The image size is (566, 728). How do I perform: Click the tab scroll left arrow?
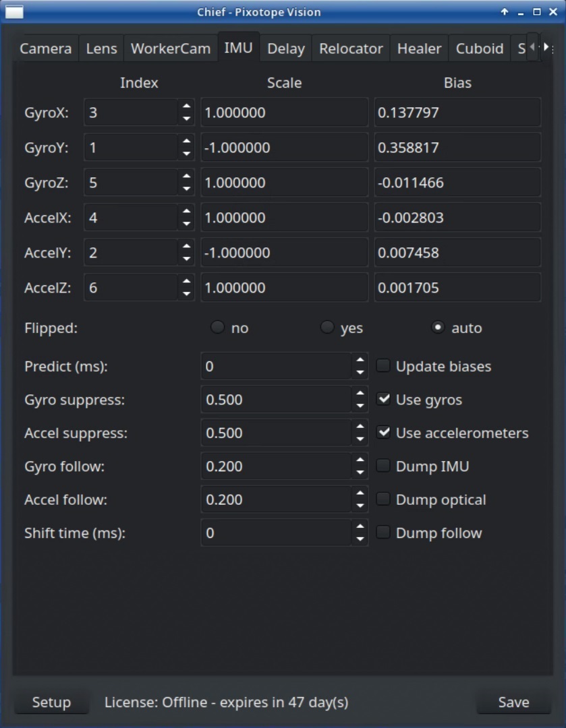click(x=532, y=47)
